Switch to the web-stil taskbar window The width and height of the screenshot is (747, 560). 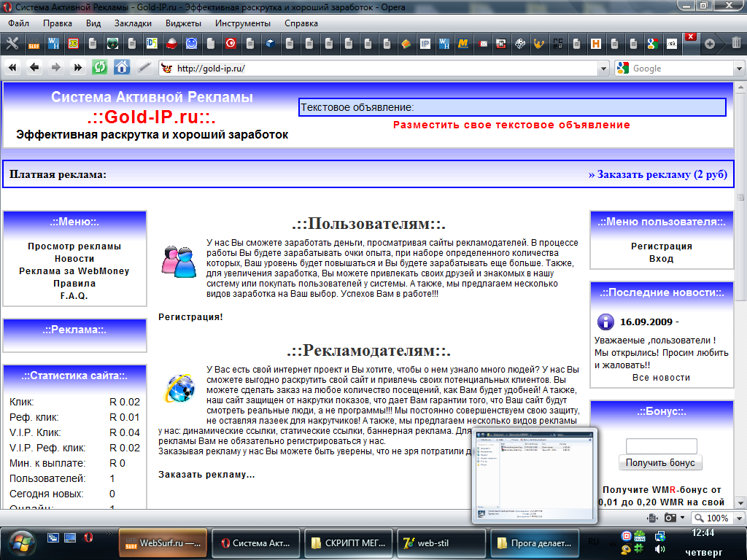(x=441, y=542)
